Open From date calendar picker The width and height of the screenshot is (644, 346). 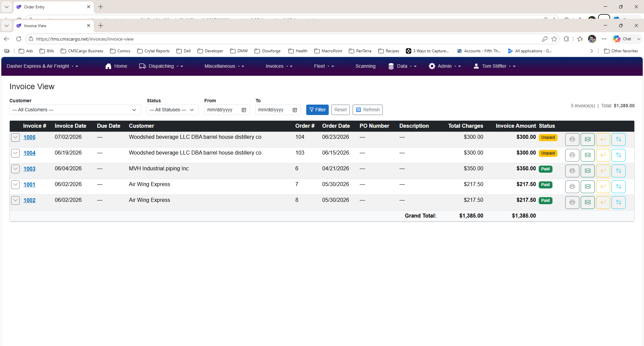click(244, 110)
